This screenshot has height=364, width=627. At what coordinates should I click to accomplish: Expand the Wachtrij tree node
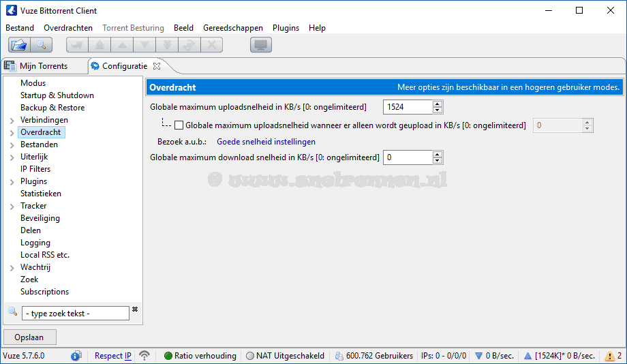point(12,268)
